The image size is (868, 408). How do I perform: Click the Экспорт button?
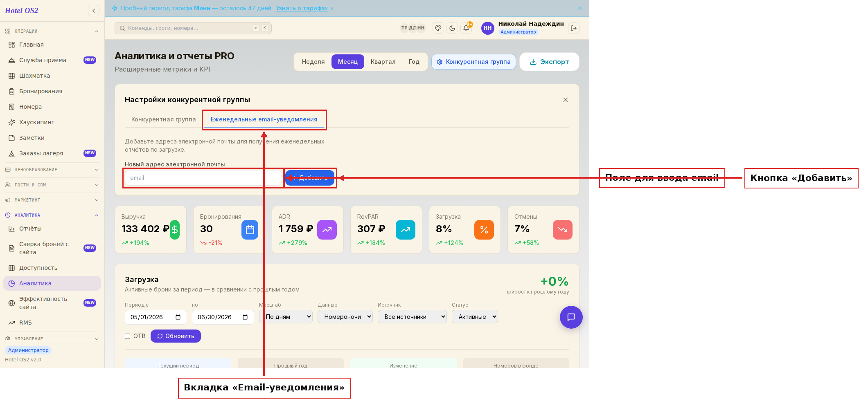coord(549,62)
